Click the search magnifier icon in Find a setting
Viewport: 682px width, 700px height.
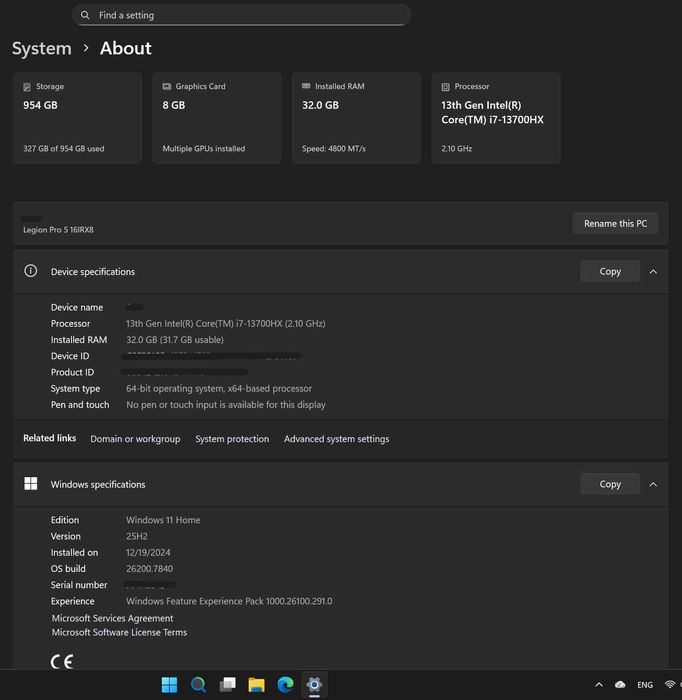(85, 15)
